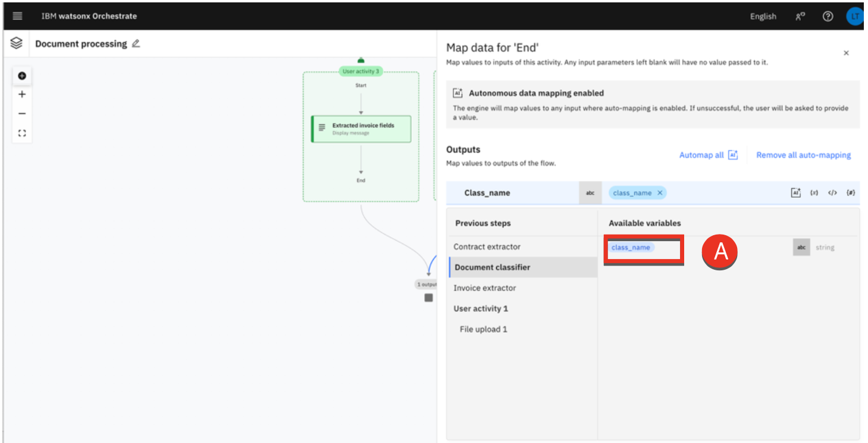
Task: Select File upload 1 step
Action: tap(483, 329)
